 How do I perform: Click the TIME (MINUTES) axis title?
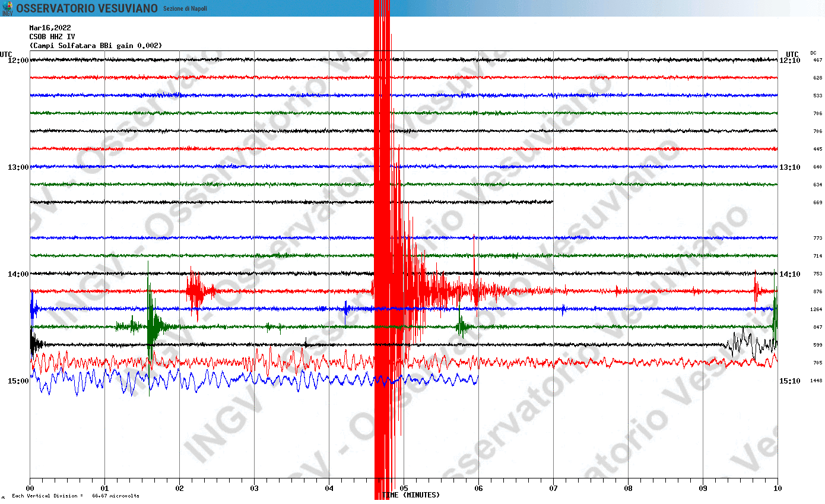pos(411,495)
